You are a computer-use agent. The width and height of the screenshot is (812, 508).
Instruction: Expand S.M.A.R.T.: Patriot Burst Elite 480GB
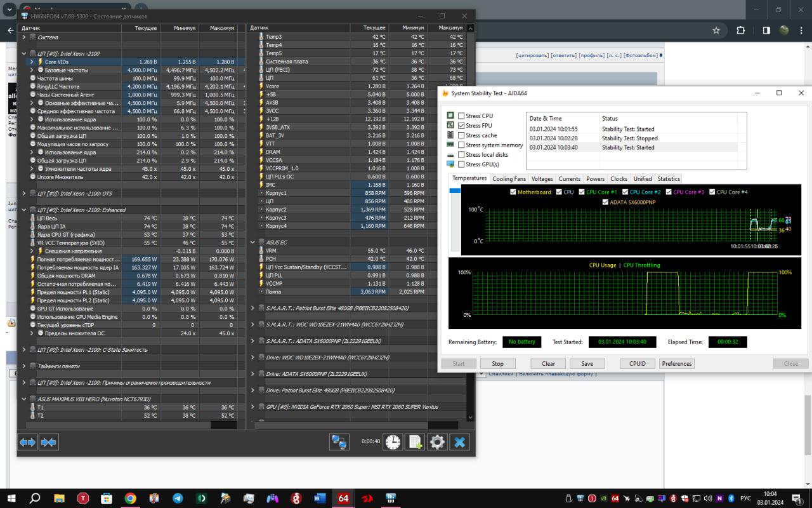(252, 308)
